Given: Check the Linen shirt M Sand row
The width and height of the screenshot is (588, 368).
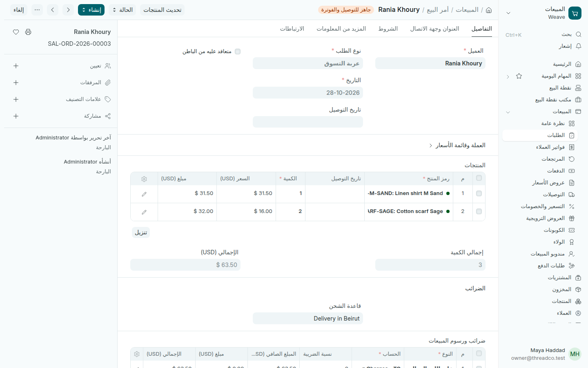Looking at the screenshot, I should (479, 193).
